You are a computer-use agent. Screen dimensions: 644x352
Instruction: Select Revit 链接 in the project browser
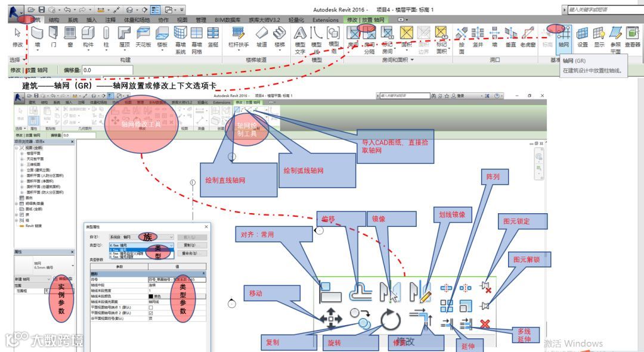33,226
